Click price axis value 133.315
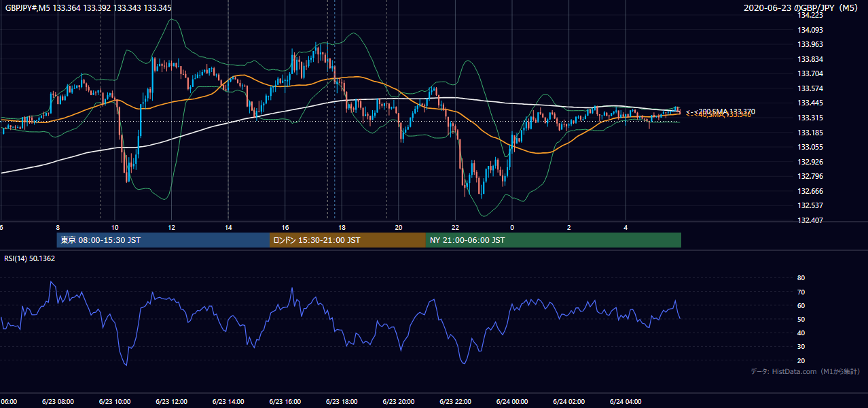Image resolution: width=868 pixels, height=408 pixels. pyautogui.click(x=811, y=118)
